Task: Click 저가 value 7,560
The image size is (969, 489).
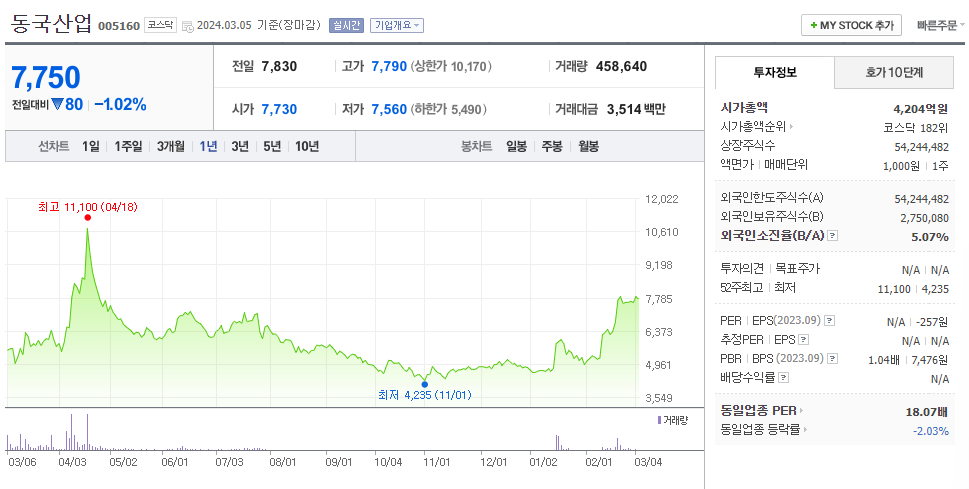Action: 389,109
